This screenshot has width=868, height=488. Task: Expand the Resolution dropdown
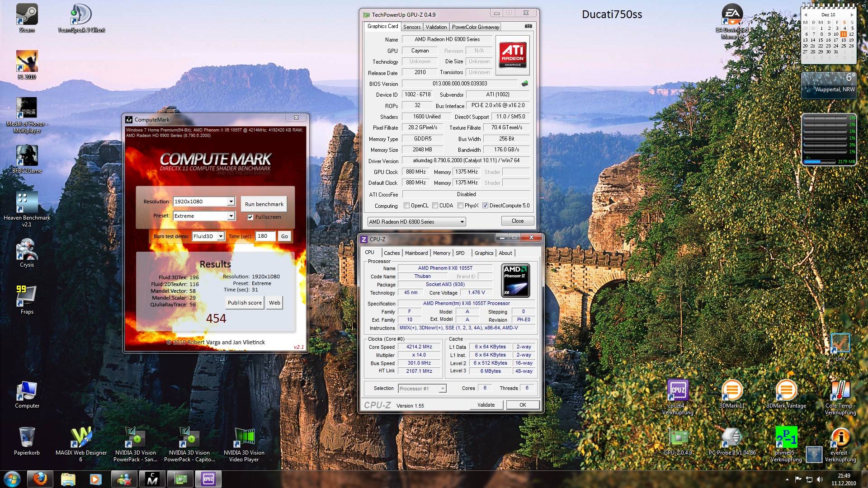pos(231,202)
